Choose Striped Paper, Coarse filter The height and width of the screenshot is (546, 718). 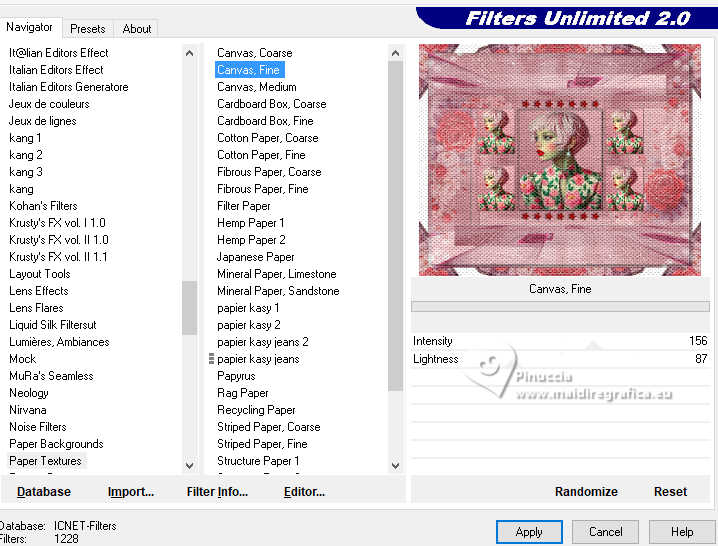[269, 427]
